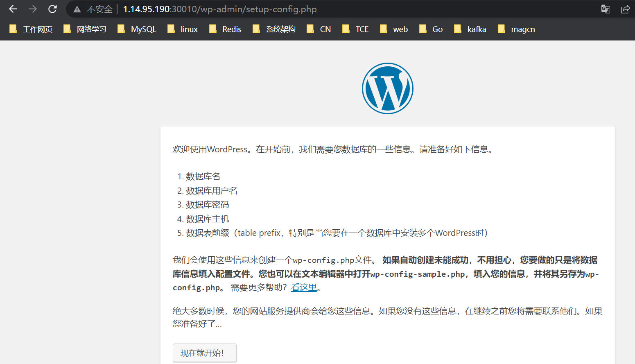
Task: Open the 网络学习 bookmark folder
Action: coord(85,29)
